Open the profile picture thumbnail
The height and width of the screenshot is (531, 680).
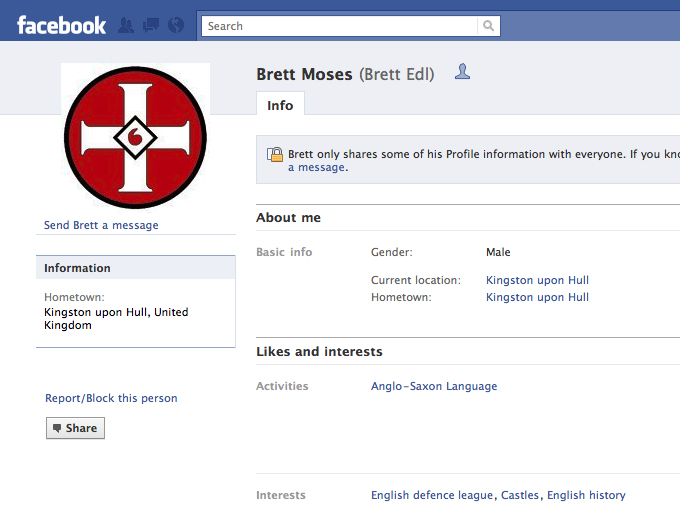point(135,135)
